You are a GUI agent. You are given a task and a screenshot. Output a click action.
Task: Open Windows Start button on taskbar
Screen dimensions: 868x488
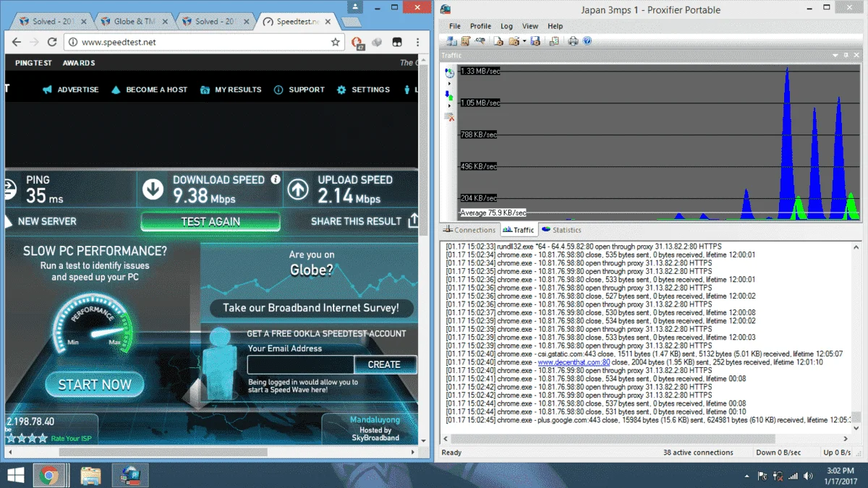point(14,475)
